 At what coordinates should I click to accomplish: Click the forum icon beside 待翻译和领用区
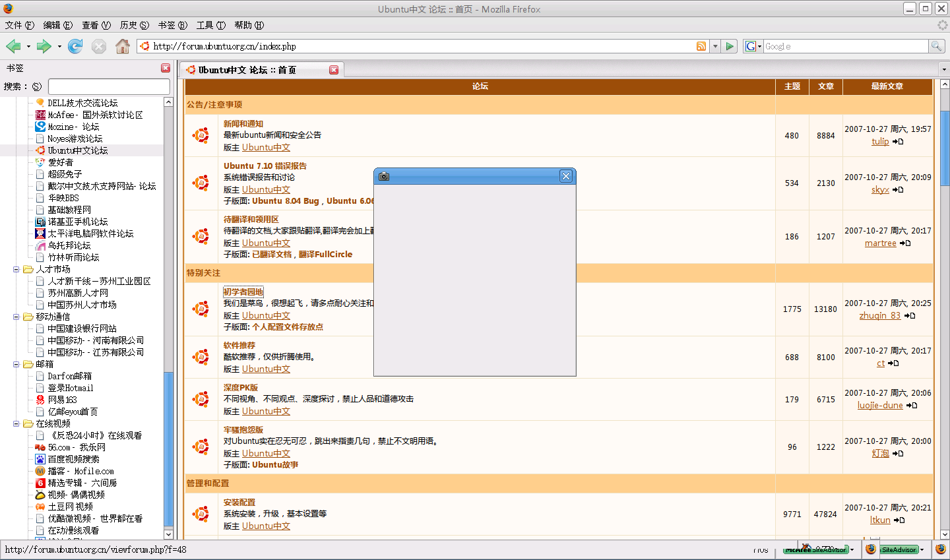201,236
